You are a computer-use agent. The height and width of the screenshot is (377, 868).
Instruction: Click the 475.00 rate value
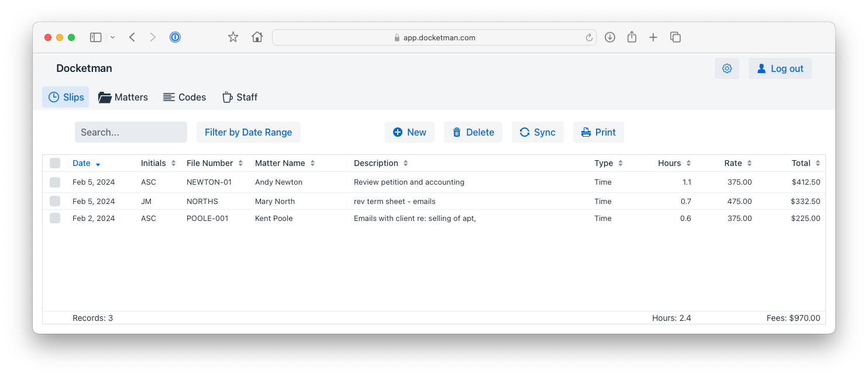point(740,201)
